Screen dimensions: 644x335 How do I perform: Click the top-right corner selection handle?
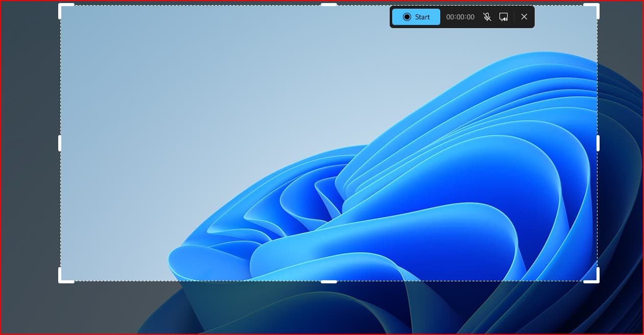click(x=597, y=6)
